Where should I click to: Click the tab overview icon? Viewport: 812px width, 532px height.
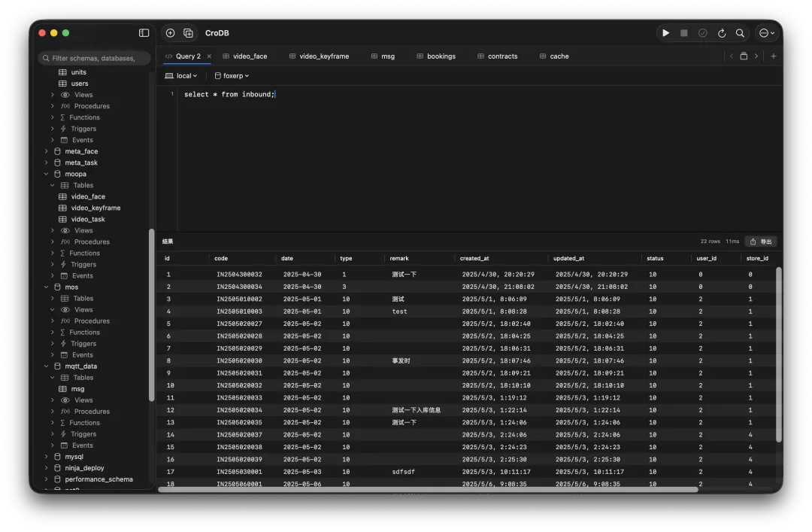pos(744,56)
